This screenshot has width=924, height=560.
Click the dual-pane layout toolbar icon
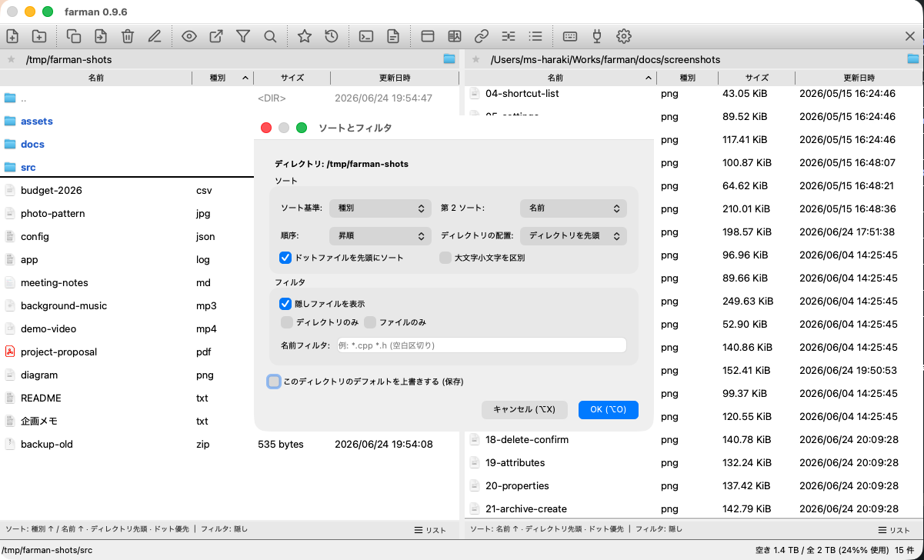(455, 36)
